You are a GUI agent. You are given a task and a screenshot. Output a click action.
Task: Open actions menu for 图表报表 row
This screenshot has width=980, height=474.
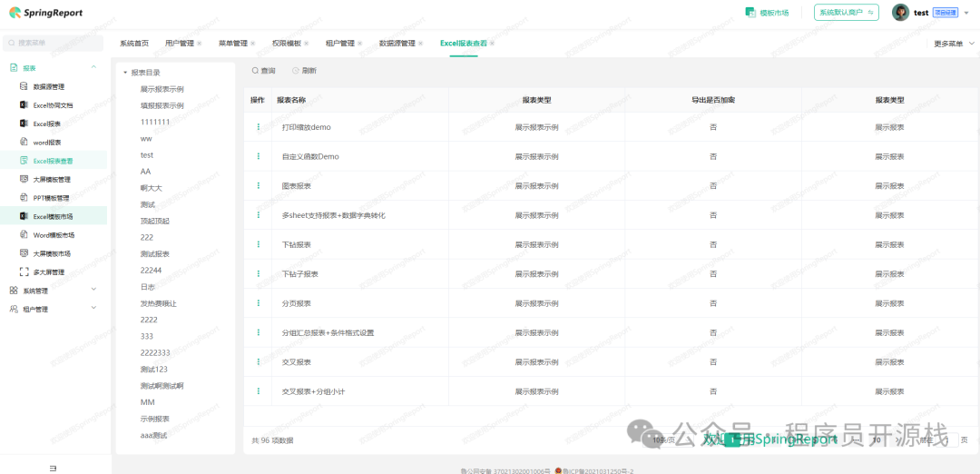click(258, 186)
